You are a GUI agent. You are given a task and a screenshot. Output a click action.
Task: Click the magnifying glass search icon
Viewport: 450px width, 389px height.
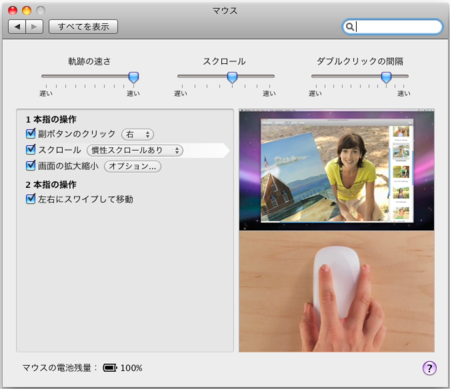pyautogui.click(x=349, y=27)
